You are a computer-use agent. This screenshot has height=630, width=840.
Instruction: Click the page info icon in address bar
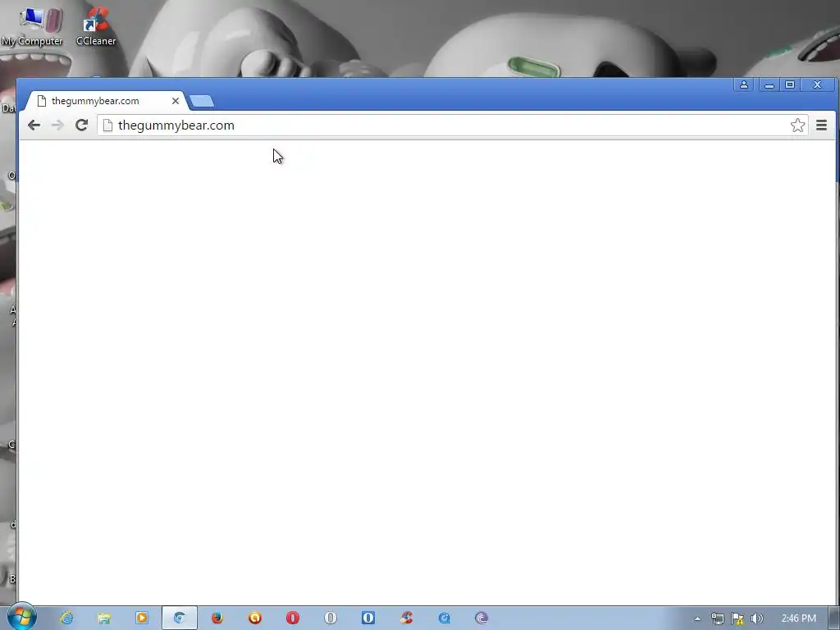[x=107, y=126]
